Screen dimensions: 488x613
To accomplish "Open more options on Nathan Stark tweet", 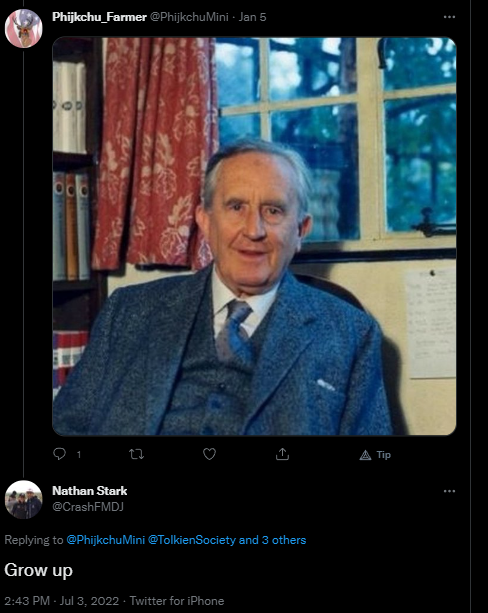I will 449,491.
